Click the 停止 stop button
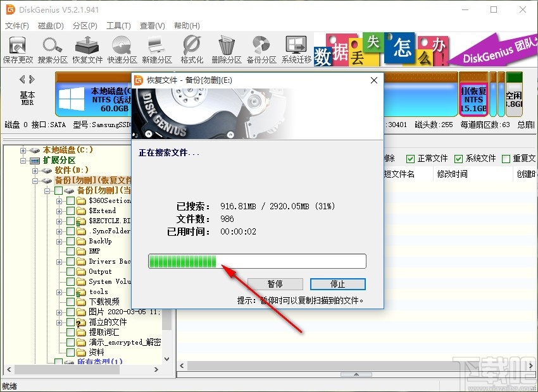This screenshot has height=392, width=538. click(337, 284)
